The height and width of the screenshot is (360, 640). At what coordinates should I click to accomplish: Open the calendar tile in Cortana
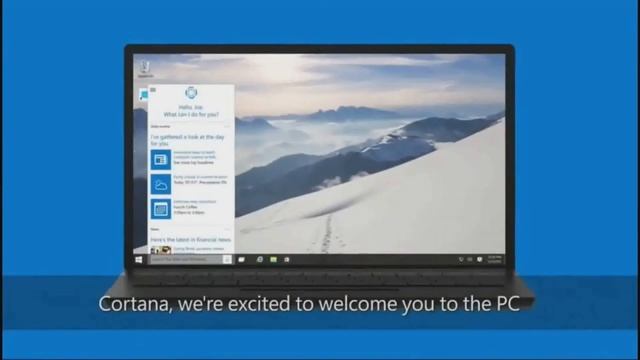point(160,209)
